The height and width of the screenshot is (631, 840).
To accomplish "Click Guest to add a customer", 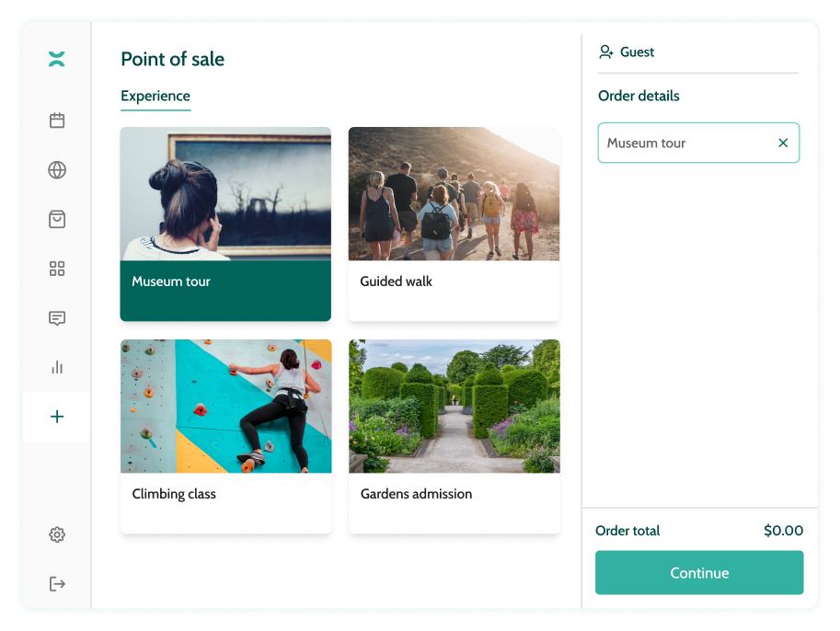I will click(x=637, y=52).
